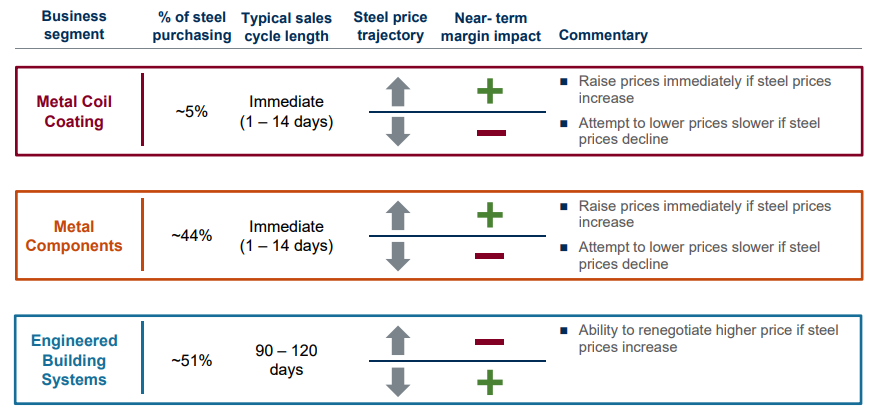Click the ~44% steel purchasing value
This screenshot has height=418, width=878.
point(191,236)
